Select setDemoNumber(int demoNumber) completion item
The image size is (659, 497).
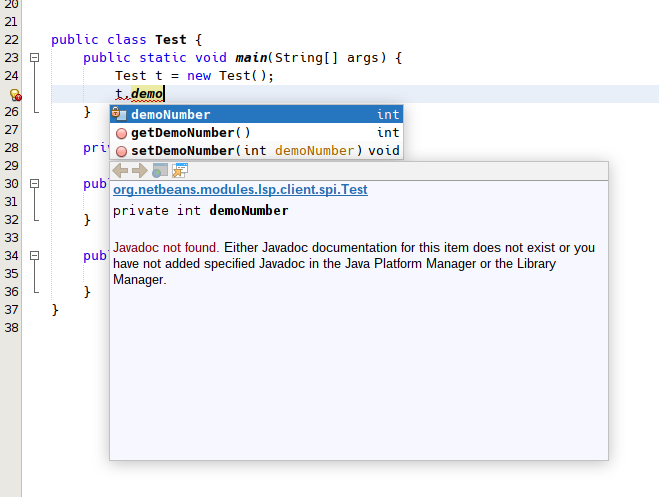[x=256, y=150]
